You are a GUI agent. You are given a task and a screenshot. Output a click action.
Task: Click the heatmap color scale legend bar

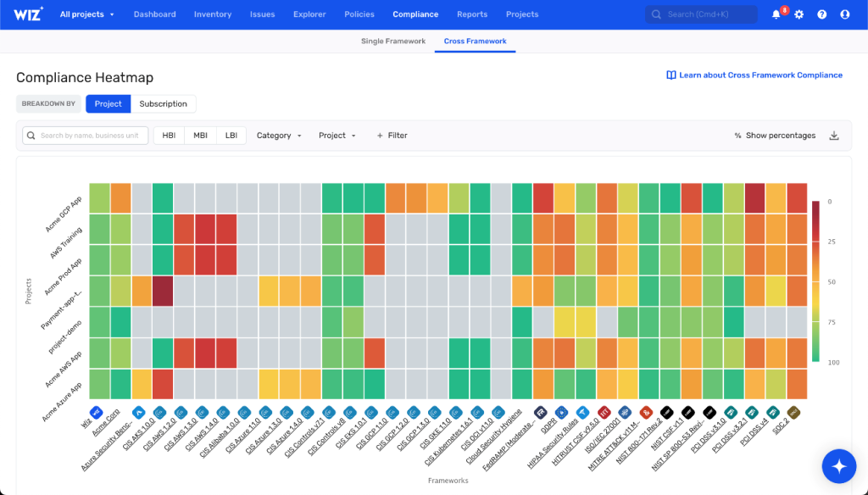pyautogui.click(x=815, y=281)
